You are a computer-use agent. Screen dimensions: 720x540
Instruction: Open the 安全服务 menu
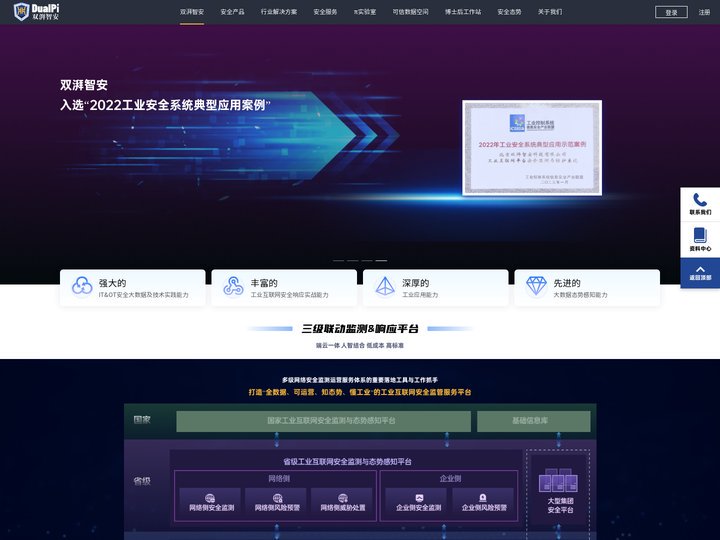[325, 12]
